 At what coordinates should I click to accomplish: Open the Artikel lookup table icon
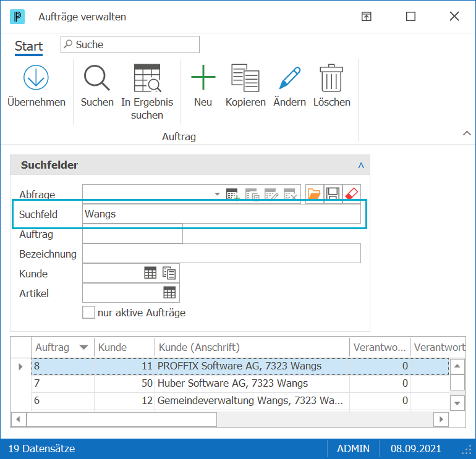tap(169, 293)
